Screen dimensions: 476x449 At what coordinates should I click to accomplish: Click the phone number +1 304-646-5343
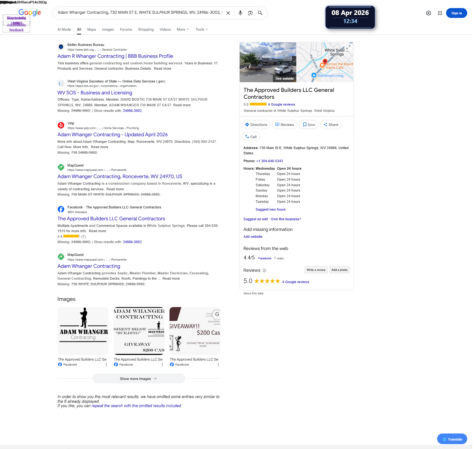[270, 161]
